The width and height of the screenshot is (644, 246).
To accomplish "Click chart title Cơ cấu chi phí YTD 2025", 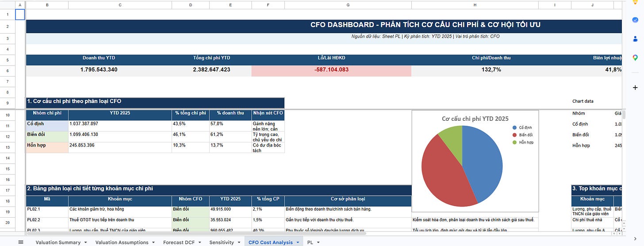I will (x=475, y=119).
